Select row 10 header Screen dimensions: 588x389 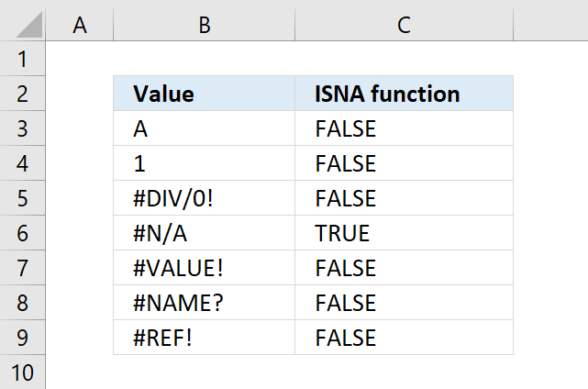(23, 372)
